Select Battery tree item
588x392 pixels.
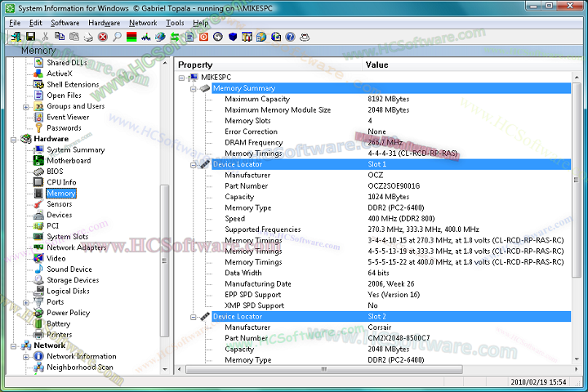click(59, 323)
